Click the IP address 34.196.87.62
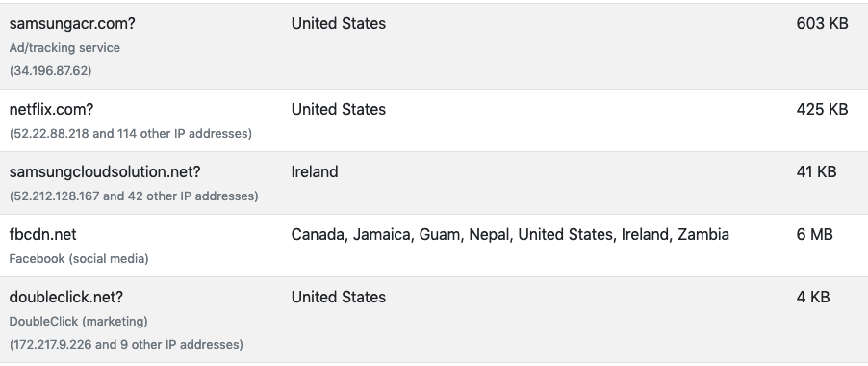 pyautogui.click(x=50, y=71)
